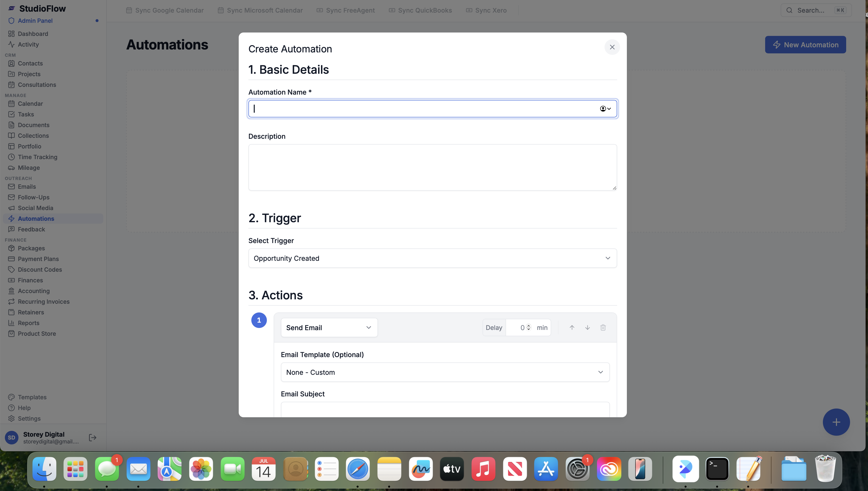Open Safari from the dock
Viewport: 868px width, 491px height.
358,469
